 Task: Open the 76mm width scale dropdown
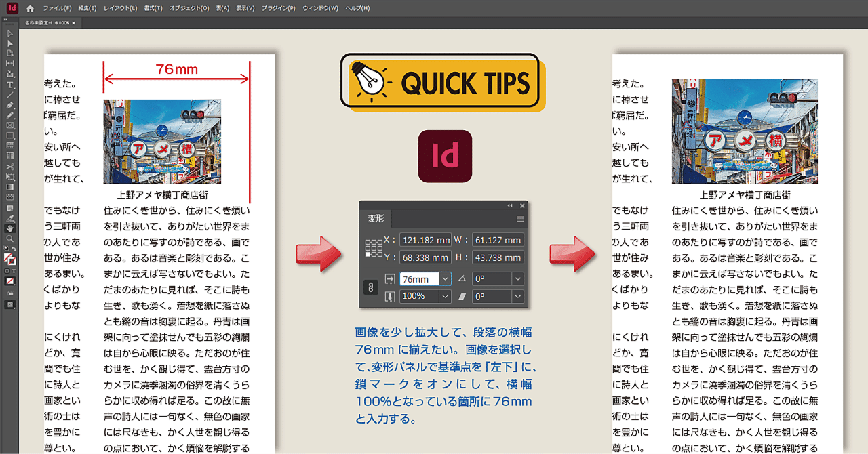pos(445,279)
